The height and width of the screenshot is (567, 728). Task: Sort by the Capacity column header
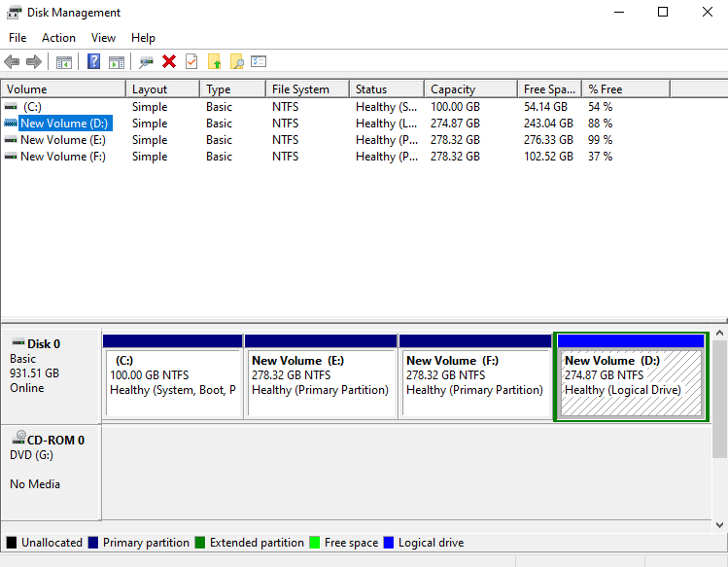point(470,89)
